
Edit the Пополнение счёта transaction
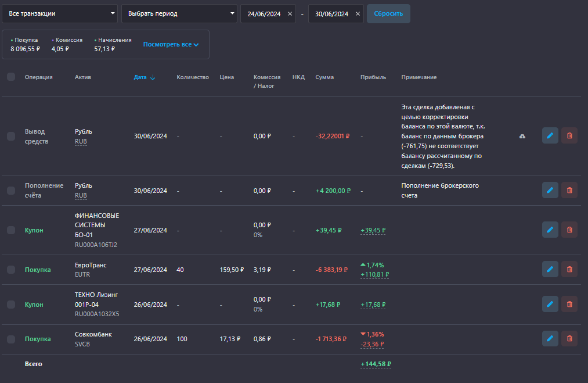point(550,190)
